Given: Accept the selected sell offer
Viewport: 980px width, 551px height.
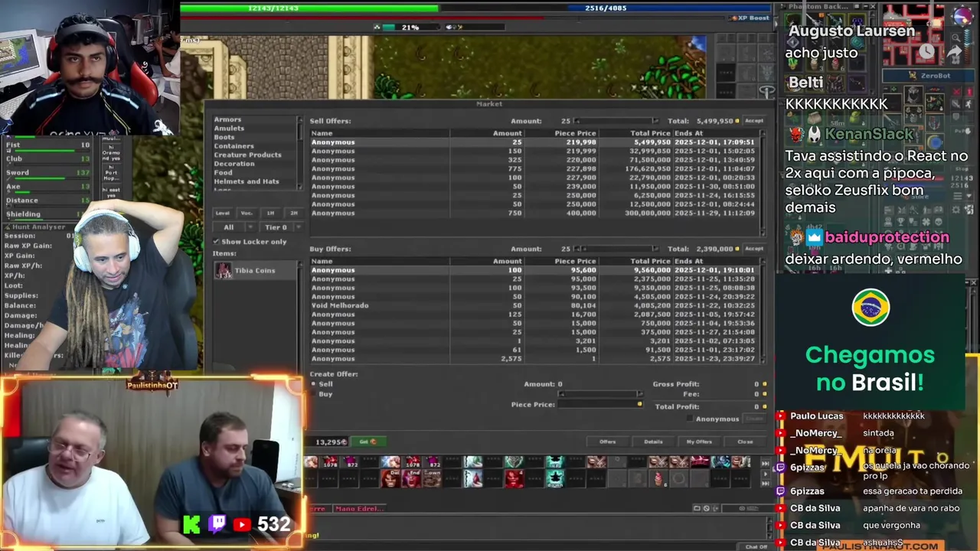Looking at the screenshot, I should (x=754, y=121).
